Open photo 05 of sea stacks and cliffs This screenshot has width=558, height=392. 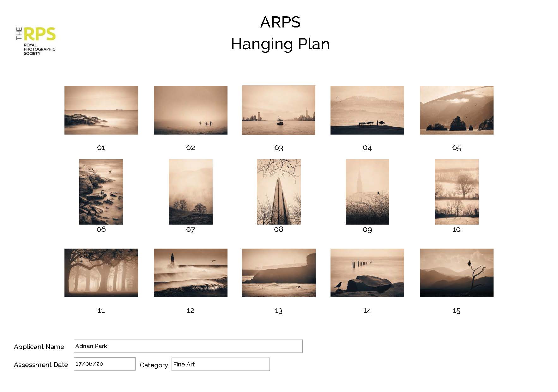[x=456, y=110]
